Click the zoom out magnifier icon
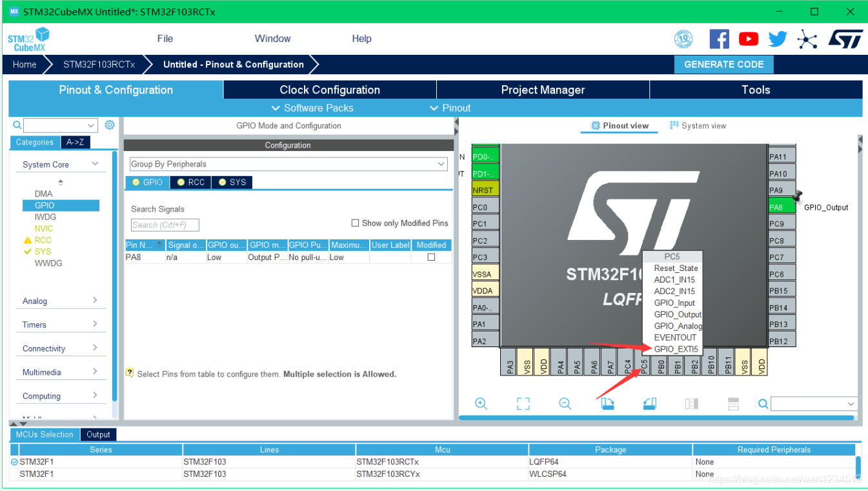 (x=565, y=404)
